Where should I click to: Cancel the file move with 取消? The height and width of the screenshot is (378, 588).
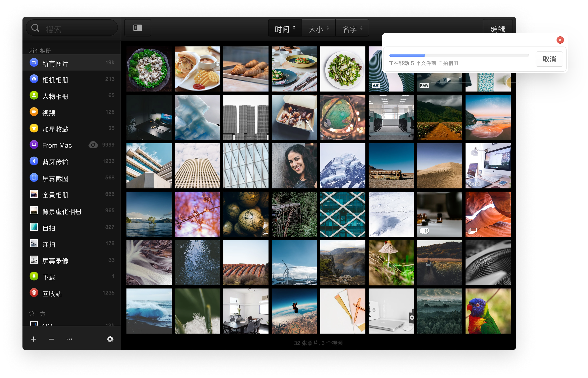[x=549, y=59]
